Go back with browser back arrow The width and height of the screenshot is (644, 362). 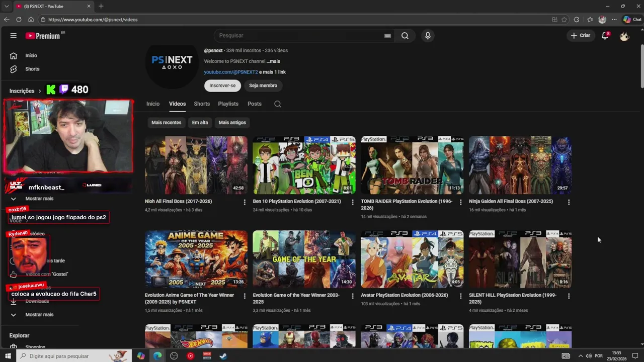pyautogui.click(x=7, y=20)
